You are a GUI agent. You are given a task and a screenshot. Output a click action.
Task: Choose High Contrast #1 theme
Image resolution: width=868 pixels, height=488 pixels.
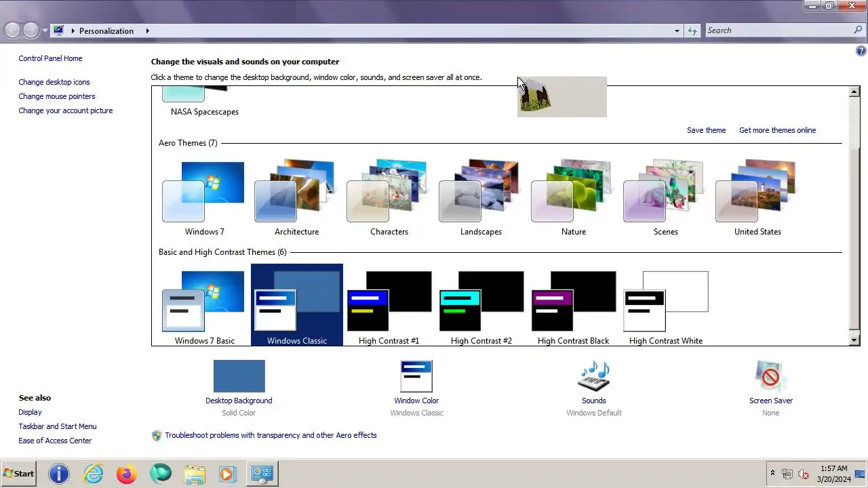[x=389, y=306]
